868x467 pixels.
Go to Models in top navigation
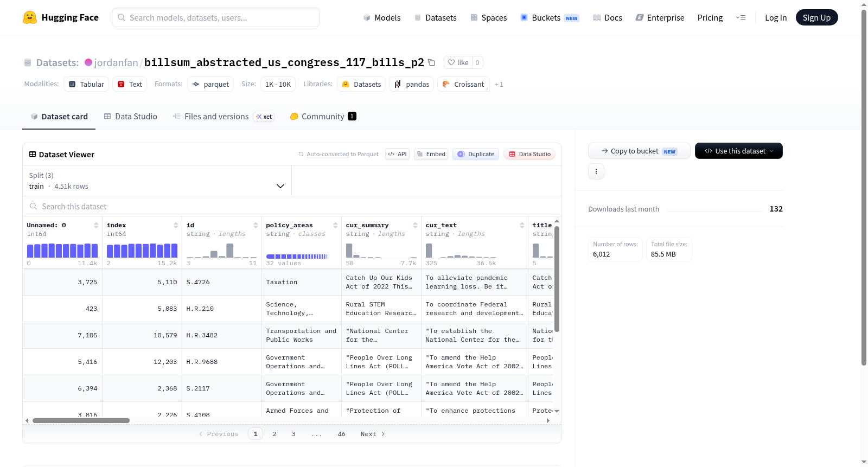point(381,17)
